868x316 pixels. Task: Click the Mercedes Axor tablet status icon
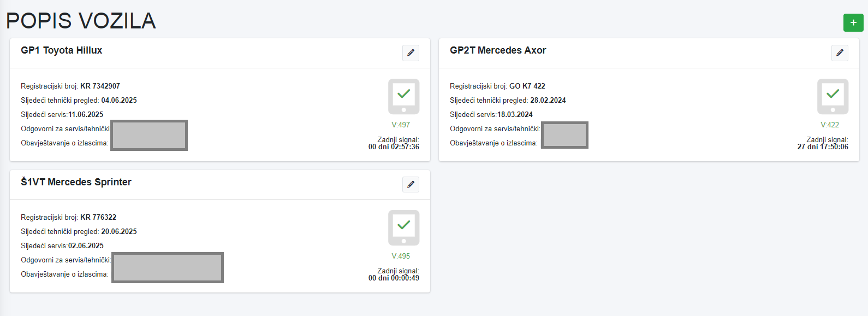pyautogui.click(x=833, y=96)
